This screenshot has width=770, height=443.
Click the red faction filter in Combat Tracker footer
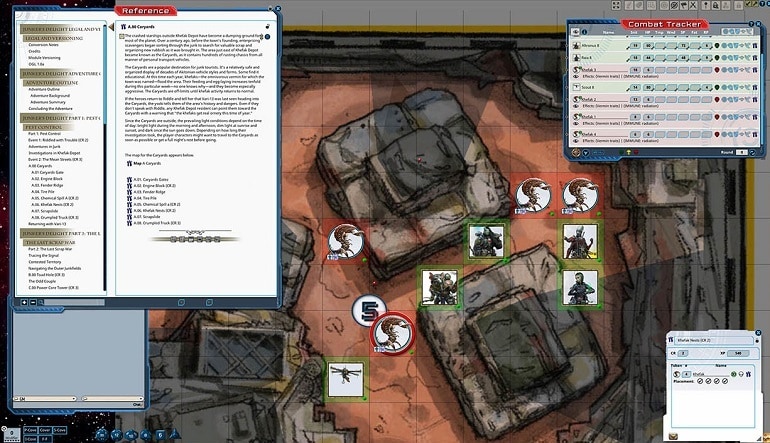click(x=636, y=152)
